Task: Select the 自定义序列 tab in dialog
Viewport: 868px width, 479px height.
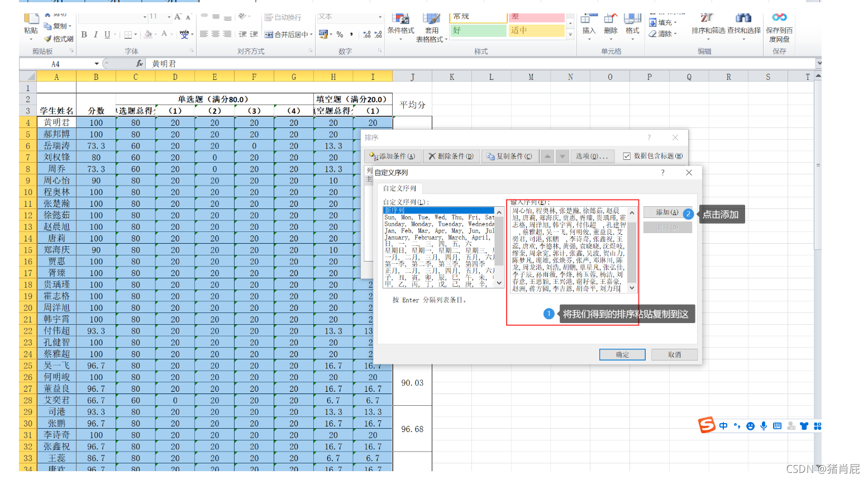Action: (399, 188)
